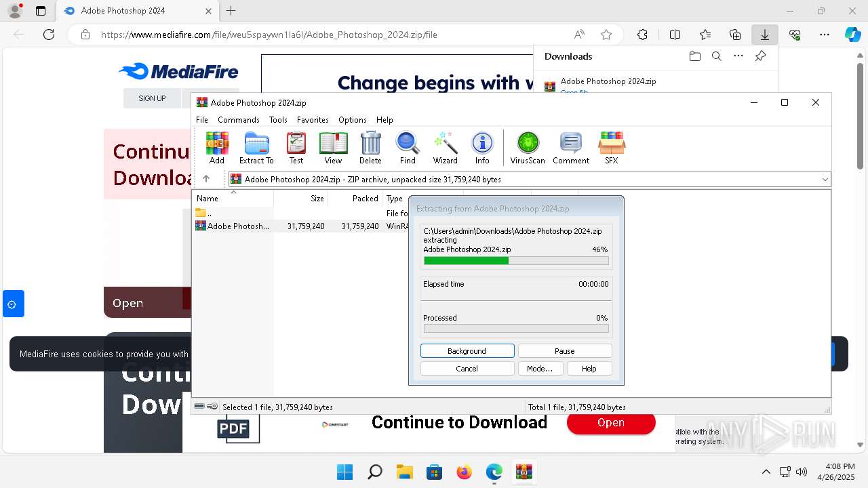Click the MediaFire logo

tap(178, 71)
